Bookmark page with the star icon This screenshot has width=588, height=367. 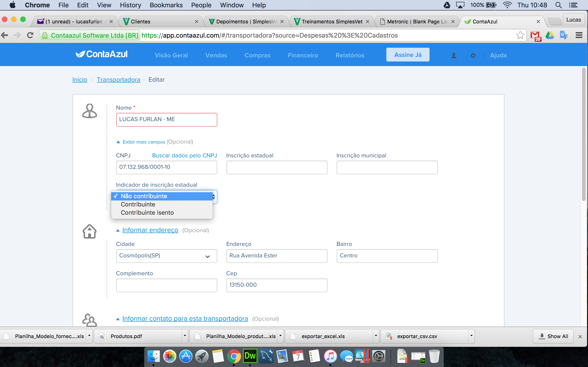click(x=520, y=35)
